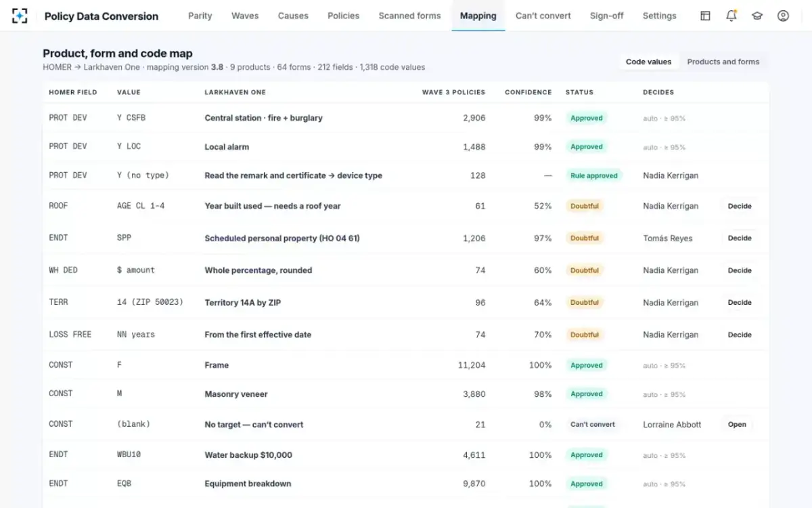This screenshot has height=508, width=812.
Task: Select the Mapping tab
Action: tap(478, 16)
